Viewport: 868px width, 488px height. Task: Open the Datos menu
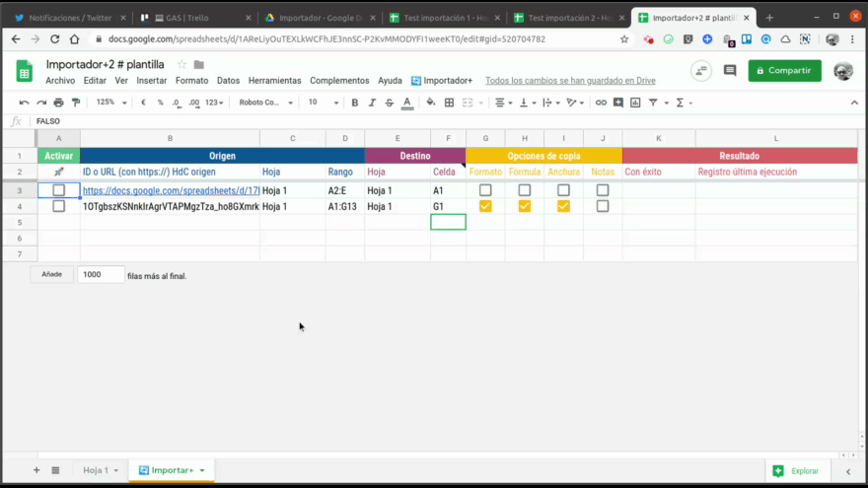228,81
